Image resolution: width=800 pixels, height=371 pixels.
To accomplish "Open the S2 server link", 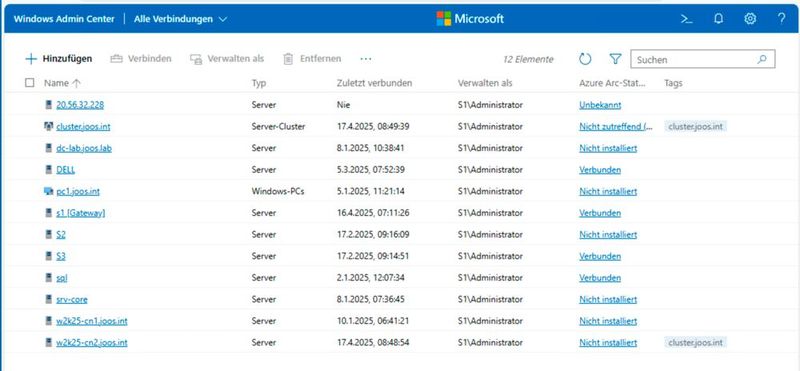I will coord(61,235).
